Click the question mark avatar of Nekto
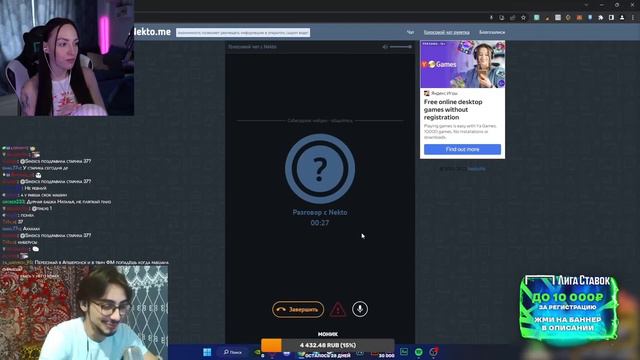The width and height of the screenshot is (640, 360). 320,169
